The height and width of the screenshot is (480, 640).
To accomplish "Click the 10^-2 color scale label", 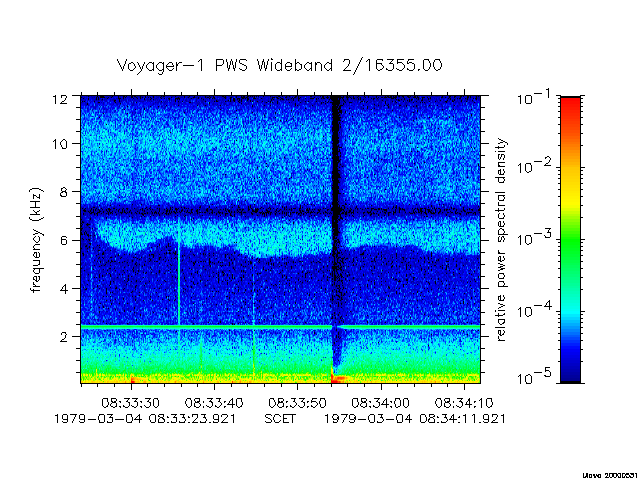I will point(534,165).
